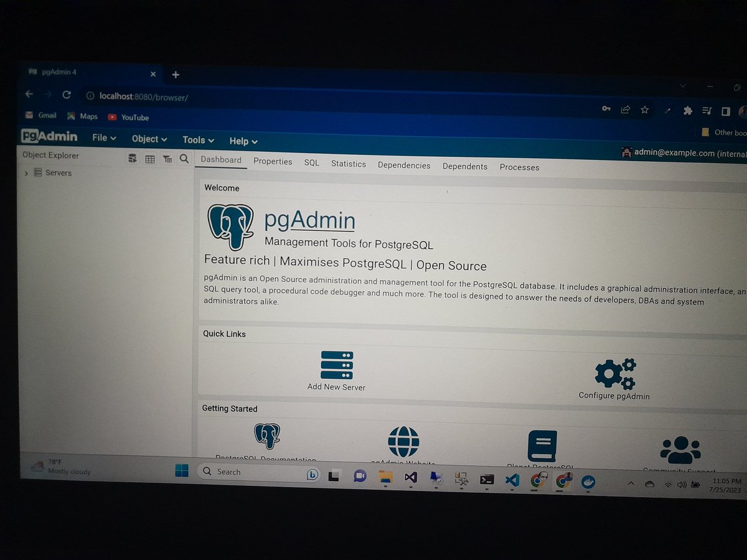Screen dimensions: 747x560
Task: Select the Servers item in the tree
Action: click(x=59, y=173)
